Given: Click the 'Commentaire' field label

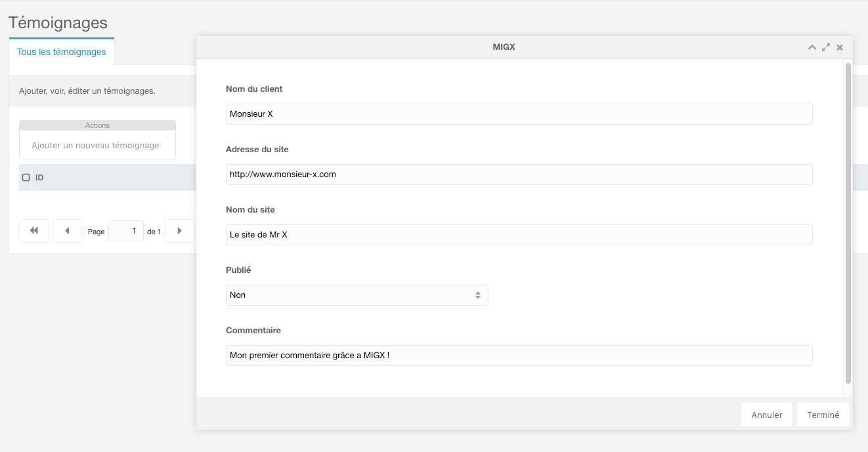Looking at the screenshot, I should pos(253,330).
